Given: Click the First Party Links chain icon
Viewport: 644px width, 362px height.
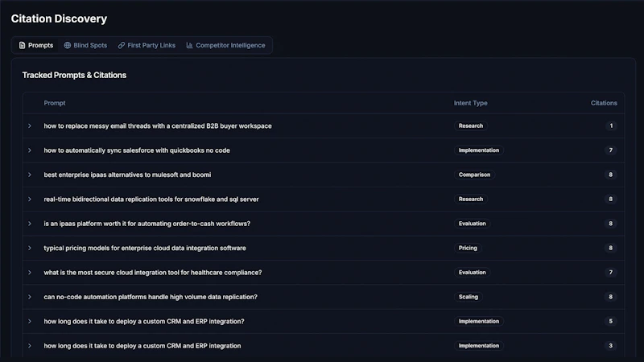Looking at the screenshot, I should (x=122, y=45).
